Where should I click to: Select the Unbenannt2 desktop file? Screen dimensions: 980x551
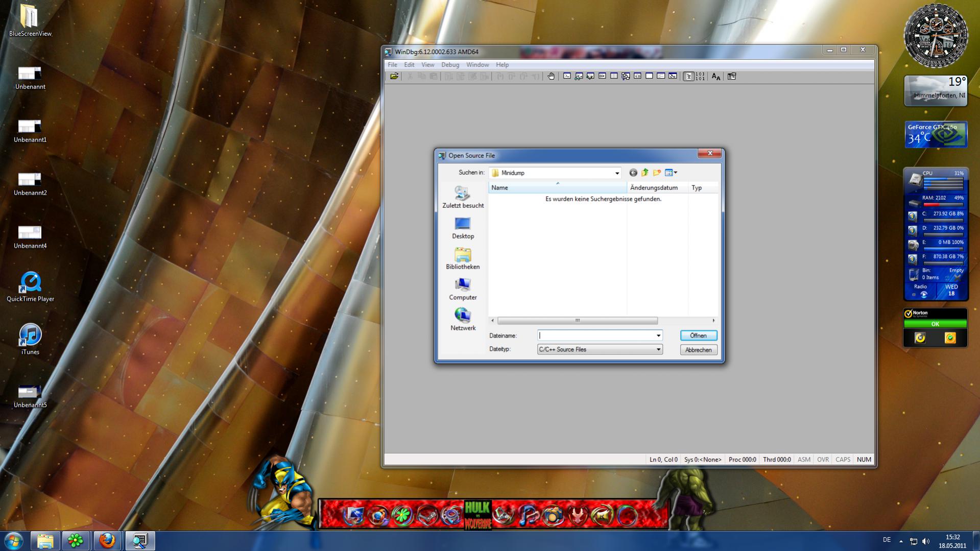pyautogui.click(x=30, y=184)
